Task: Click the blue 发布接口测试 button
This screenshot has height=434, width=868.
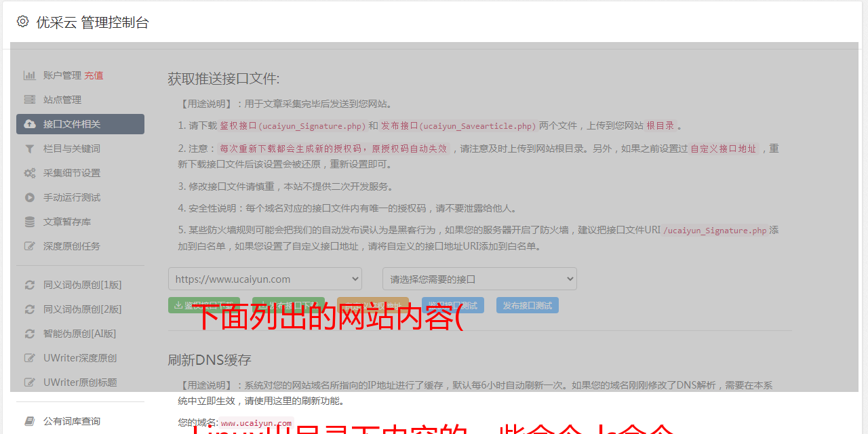Action: (528, 305)
